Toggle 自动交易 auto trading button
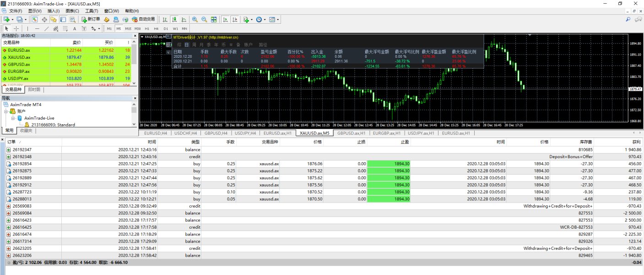 (x=143, y=19)
